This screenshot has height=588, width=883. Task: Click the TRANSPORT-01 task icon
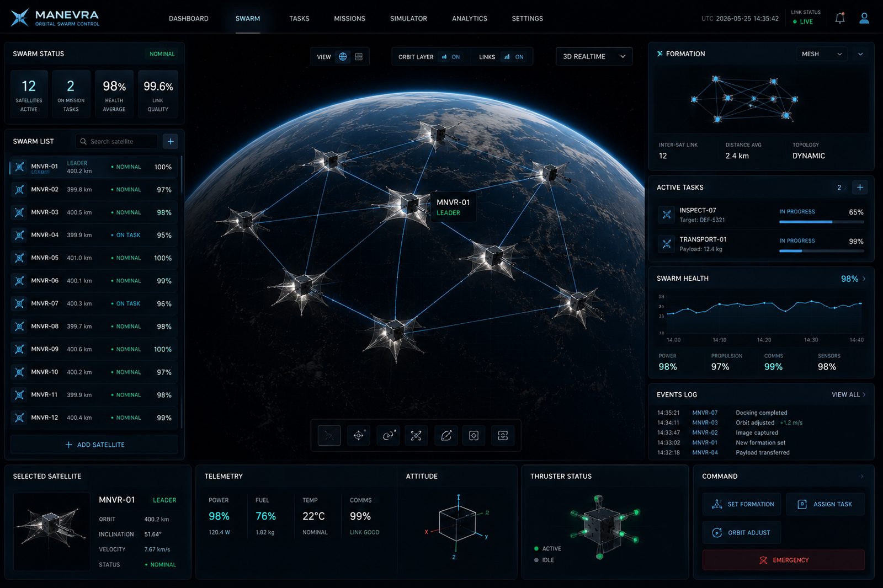667,243
